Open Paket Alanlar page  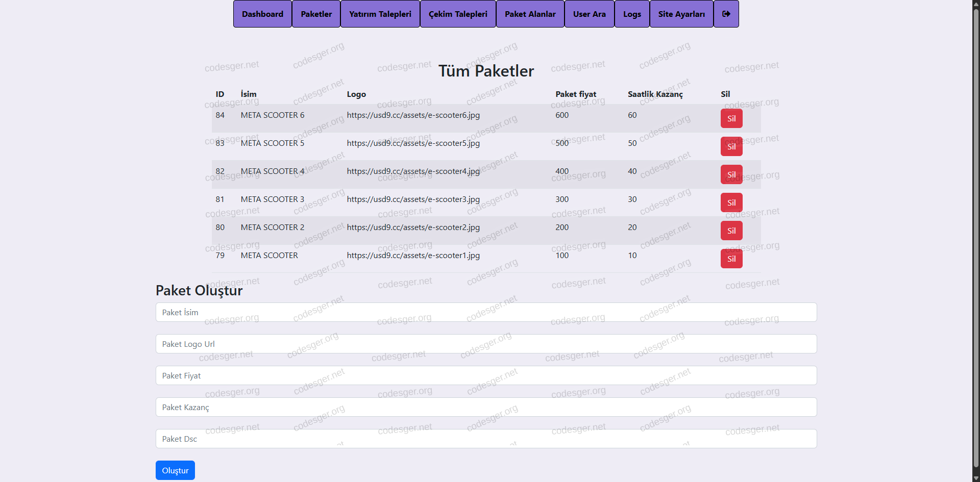click(530, 14)
